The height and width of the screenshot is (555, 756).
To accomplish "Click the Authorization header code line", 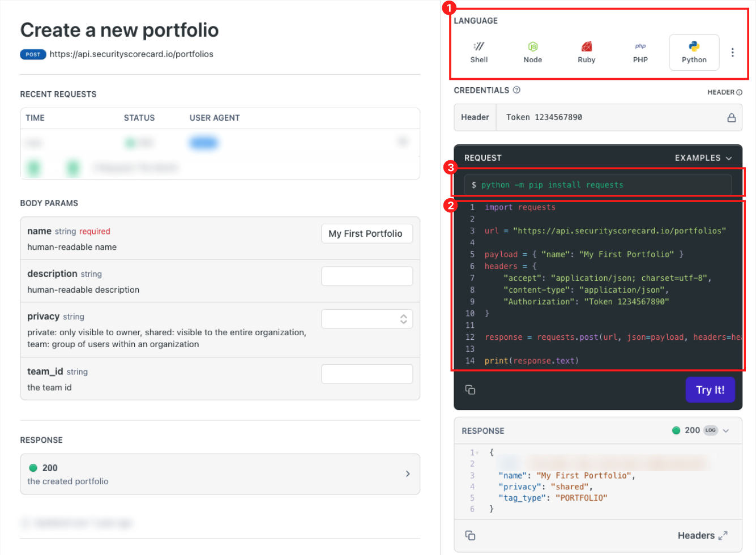I will [586, 302].
